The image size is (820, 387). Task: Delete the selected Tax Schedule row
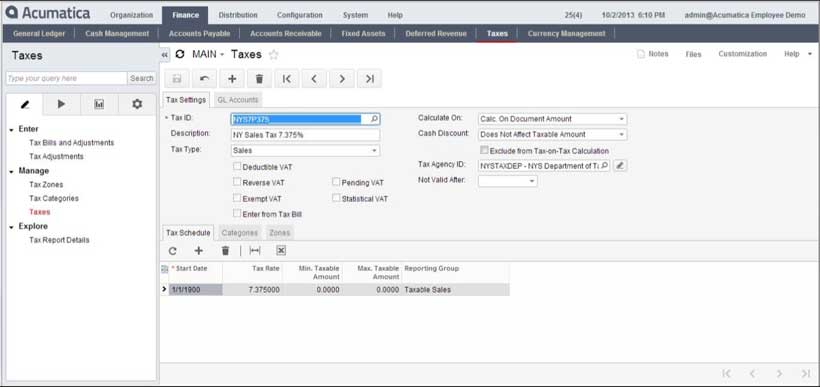point(225,251)
